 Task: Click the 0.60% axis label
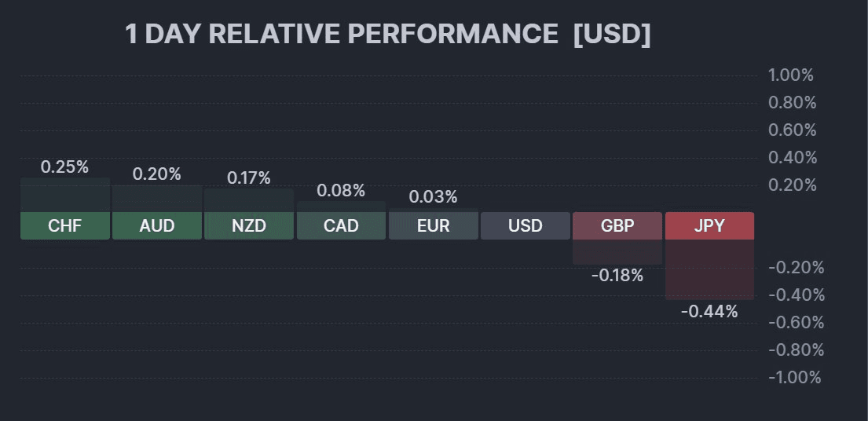793,130
